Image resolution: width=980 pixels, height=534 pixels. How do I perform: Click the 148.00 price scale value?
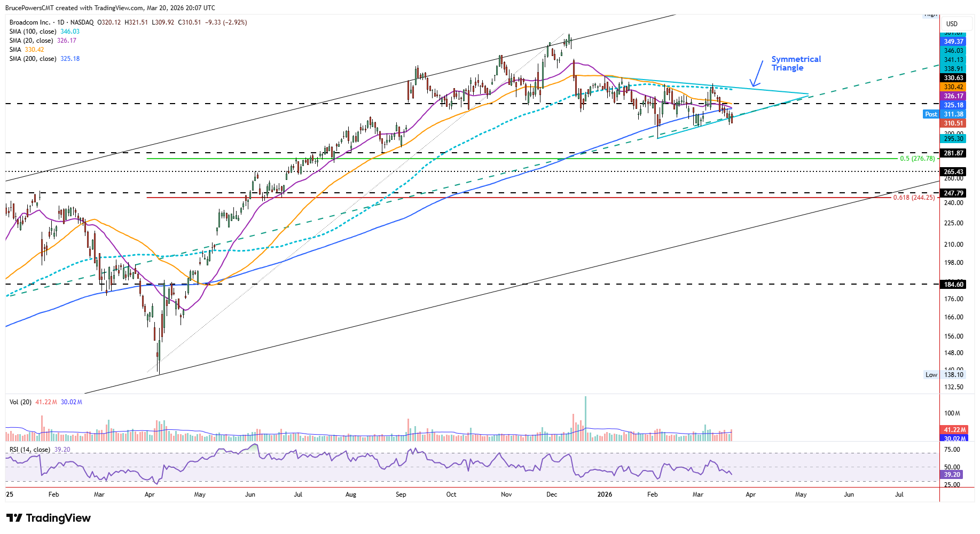(x=954, y=353)
